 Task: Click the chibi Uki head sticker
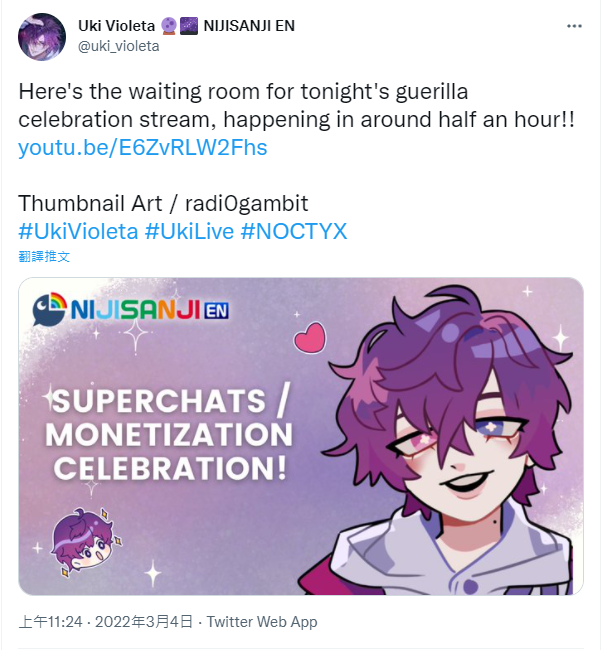pyautogui.click(x=86, y=543)
